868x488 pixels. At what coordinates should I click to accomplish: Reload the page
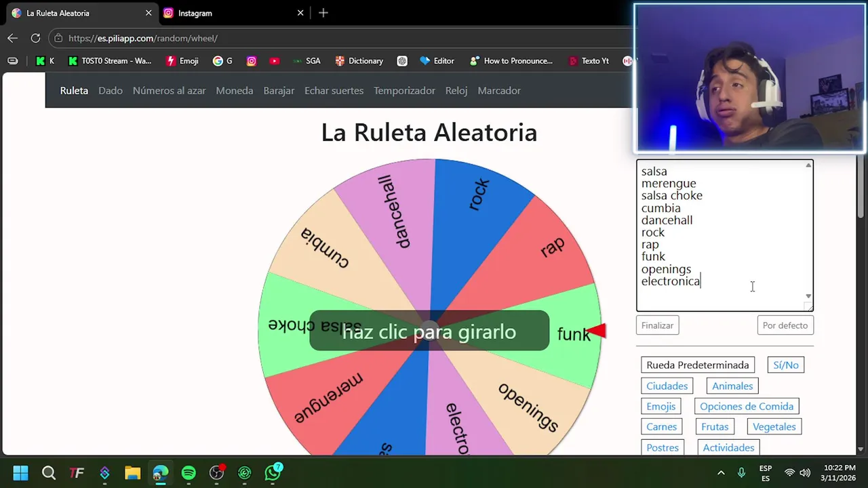click(x=35, y=39)
